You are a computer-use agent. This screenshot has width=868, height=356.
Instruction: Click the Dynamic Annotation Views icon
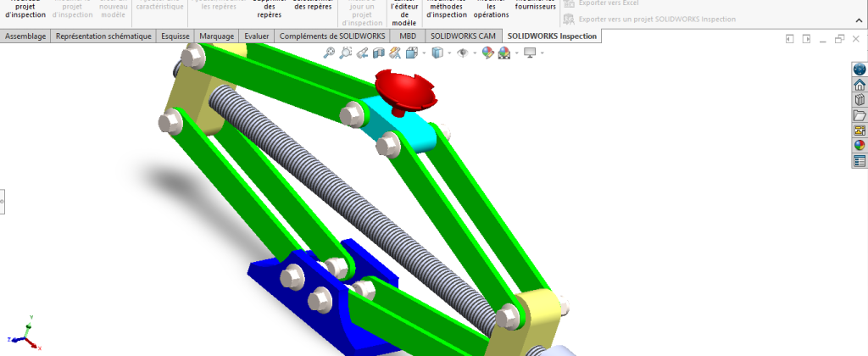(x=395, y=53)
